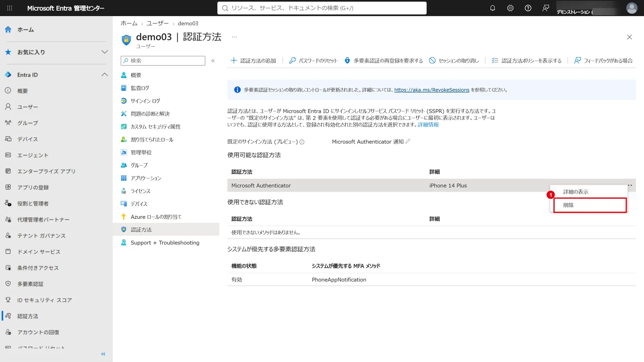Go to ホーム in the left sidebar

point(25,30)
